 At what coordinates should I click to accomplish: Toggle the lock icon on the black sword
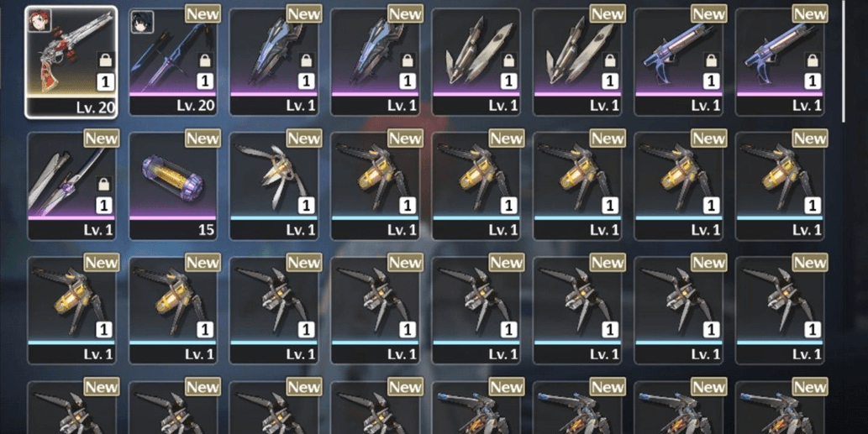click(x=205, y=60)
